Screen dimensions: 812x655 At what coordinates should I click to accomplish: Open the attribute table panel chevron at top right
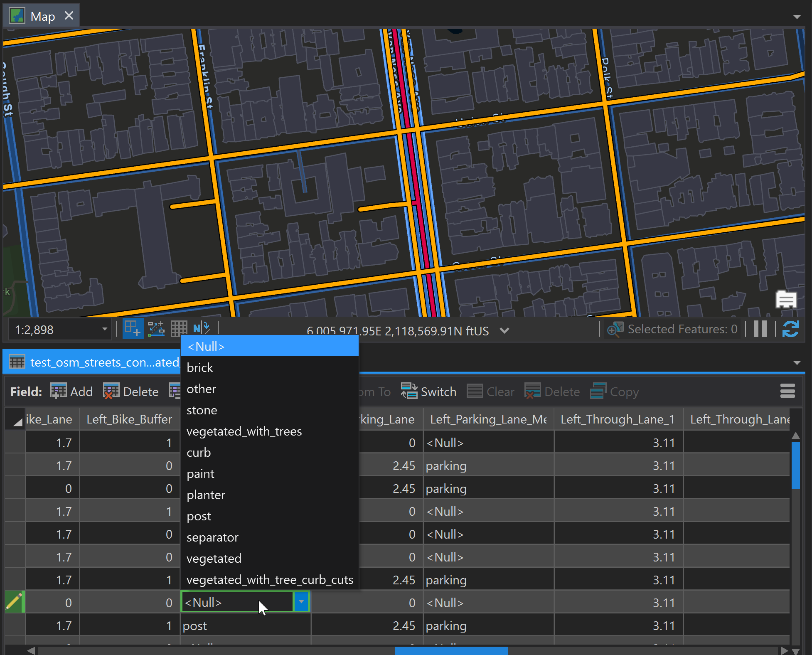pyautogui.click(x=797, y=362)
